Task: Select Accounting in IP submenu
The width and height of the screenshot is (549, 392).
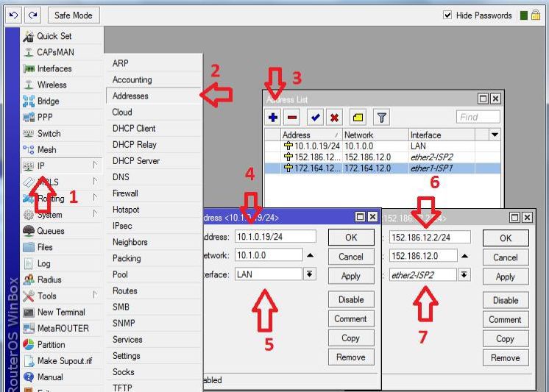Action: (154, 80)
